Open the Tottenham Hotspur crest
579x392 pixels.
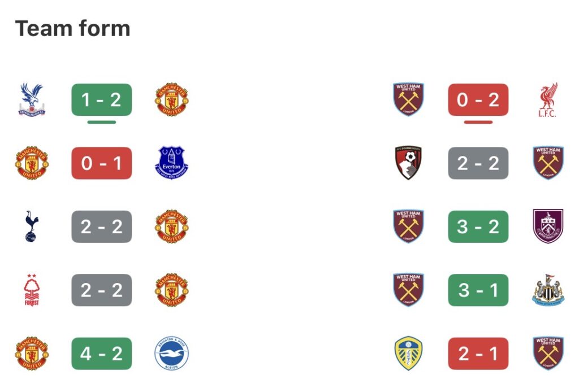point(32,226)
